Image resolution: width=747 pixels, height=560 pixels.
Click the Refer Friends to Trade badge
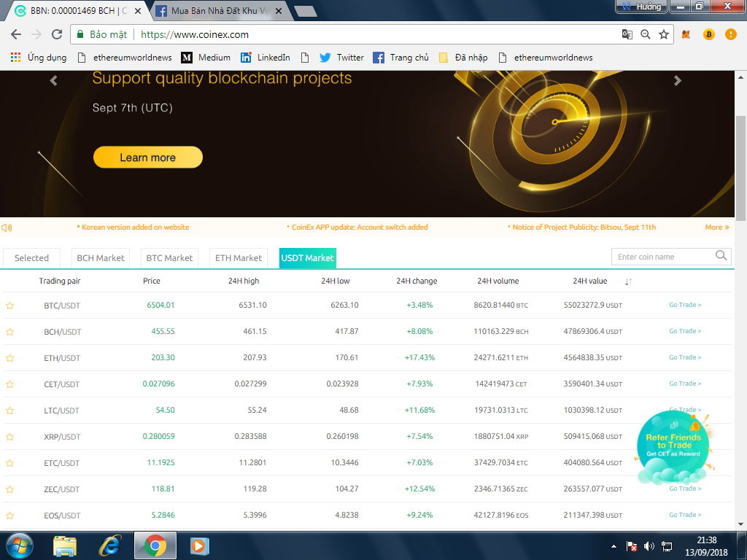coord(673,447)
